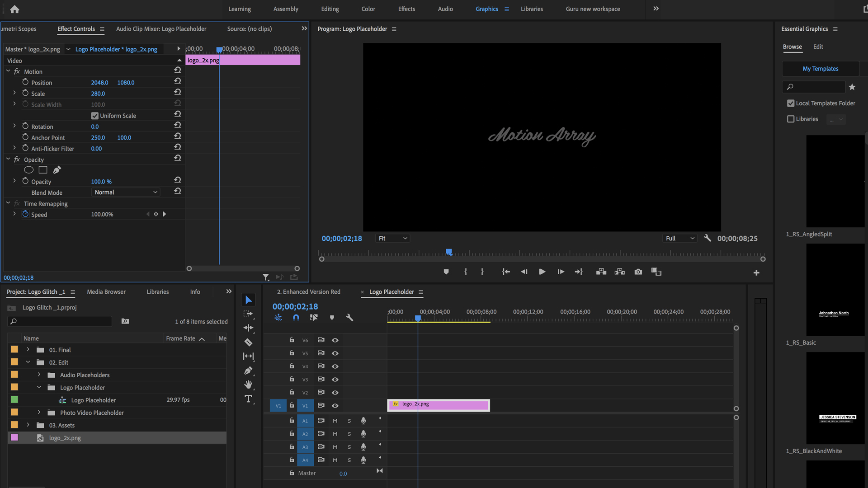Screen dimensions: 868x488
Task: Select the Razor tool
Action: pyautogui.click(x=248, y=342)
